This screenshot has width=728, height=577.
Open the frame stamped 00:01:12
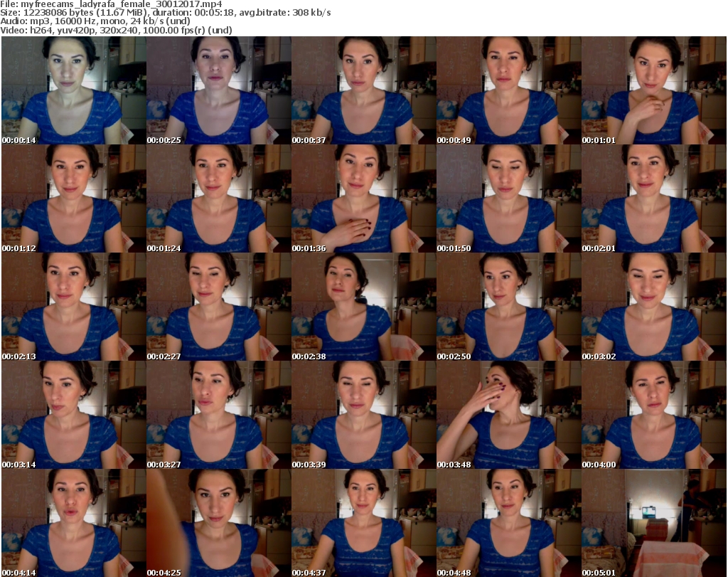click(x=74, y=198)
